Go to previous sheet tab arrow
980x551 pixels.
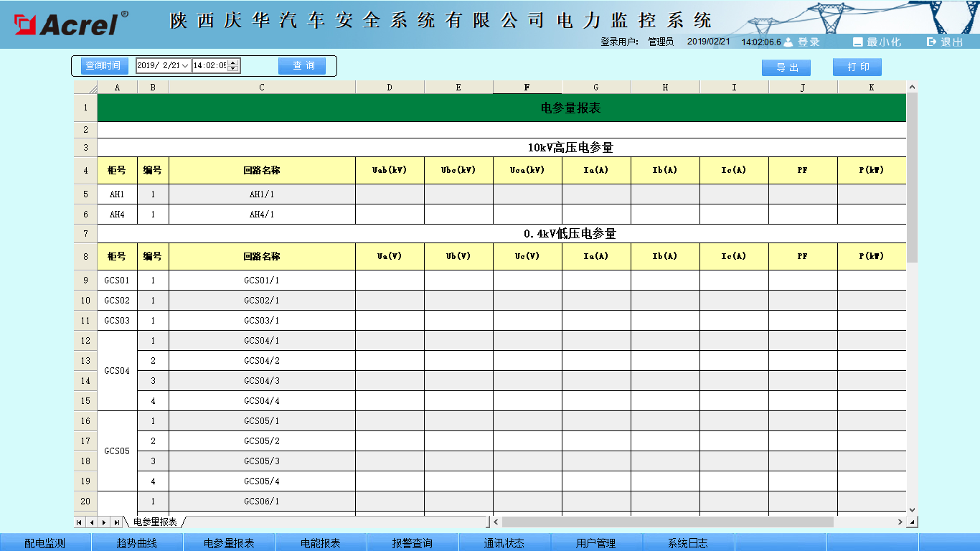pyautogui.click(x=91, y=522)
